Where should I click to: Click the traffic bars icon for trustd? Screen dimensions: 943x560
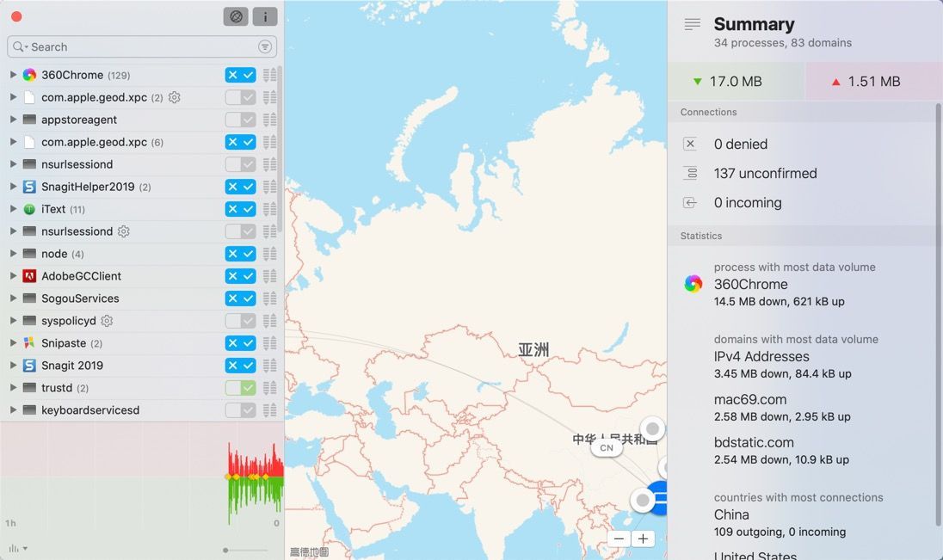click(269, 388)
